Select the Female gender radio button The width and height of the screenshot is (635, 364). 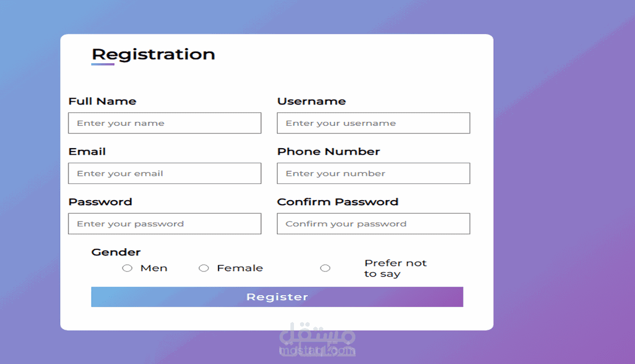click(x=204, y=268)
